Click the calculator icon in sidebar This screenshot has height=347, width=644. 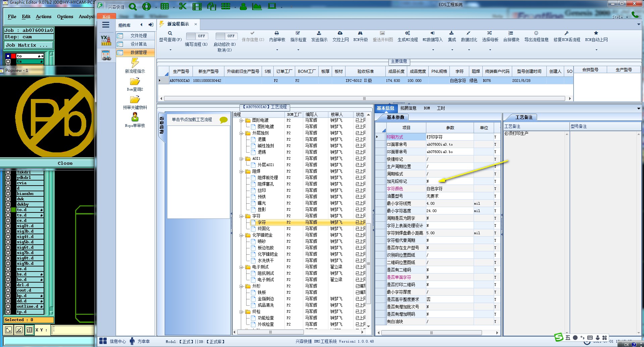(106, 55)
